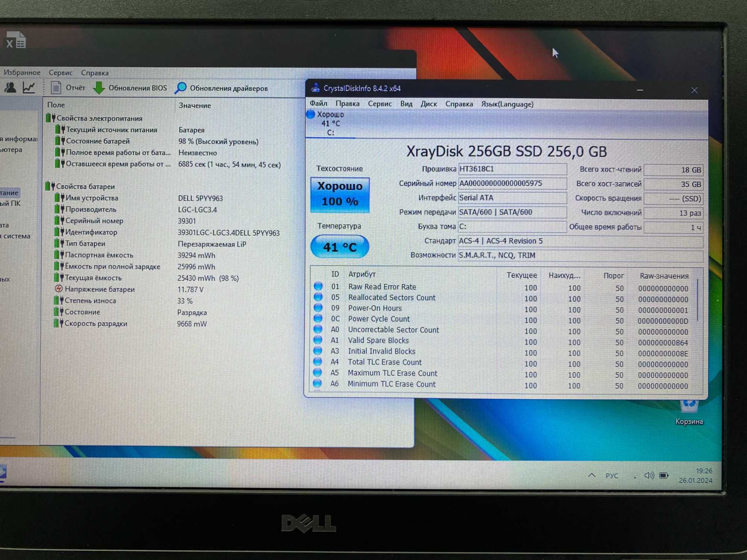Open Справка menu in AIDA64 window
Screen dimensions: 747x560
coord(95,73)
